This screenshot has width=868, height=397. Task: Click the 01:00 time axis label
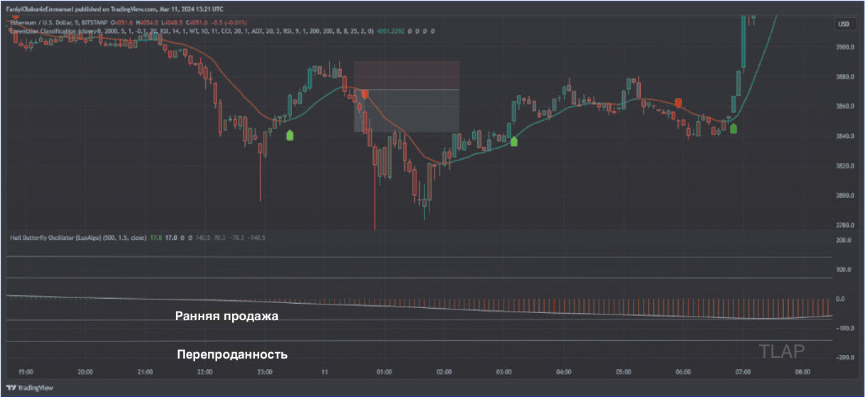[x=385, y=372]
